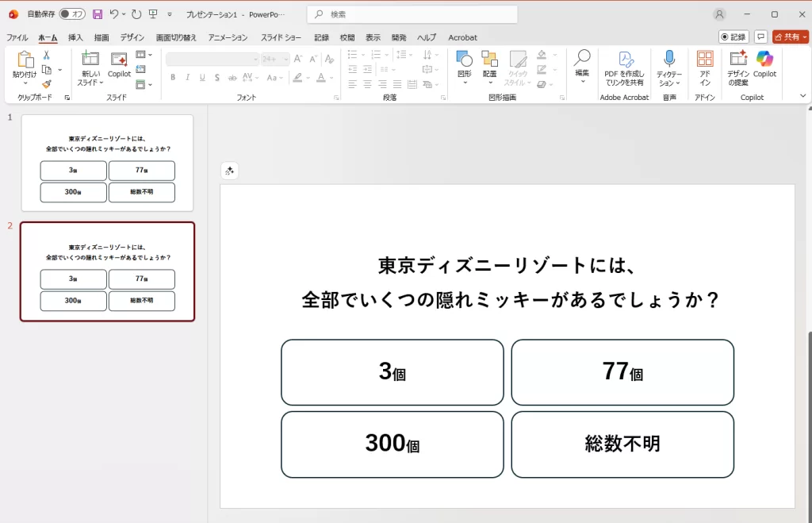Open the 図形 shapes gallery icon
812x523 pixels.
pyautogui.click(x=462, y=62)
